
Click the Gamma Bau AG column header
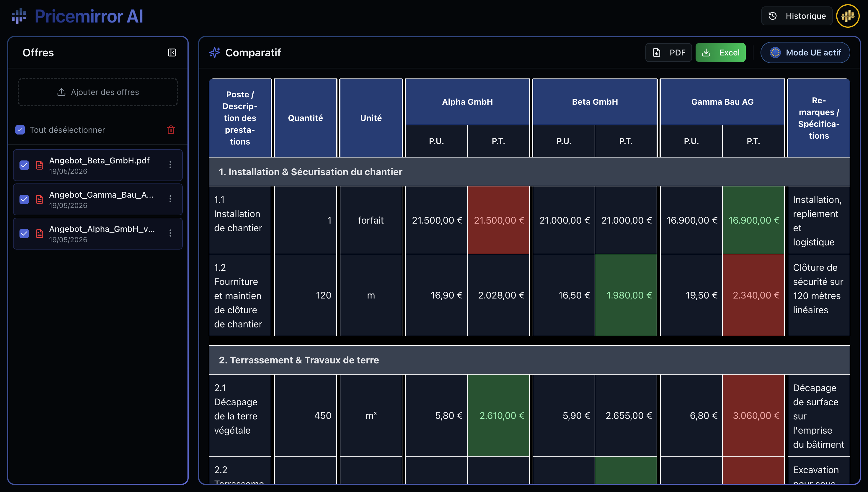[722, 102]
